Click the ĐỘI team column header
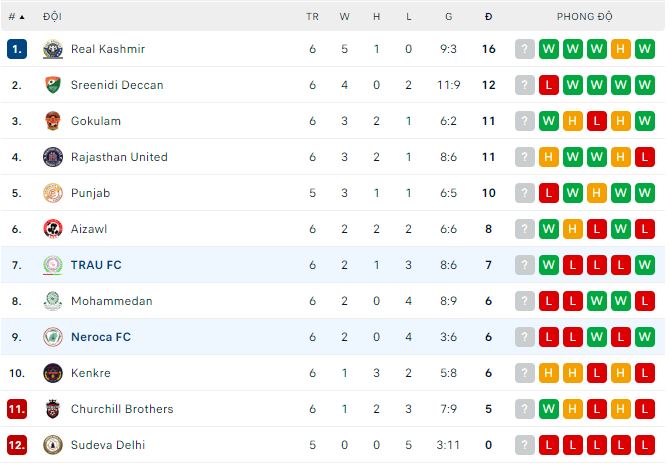This screenshot has width=669, height=466. coord(52,17)
